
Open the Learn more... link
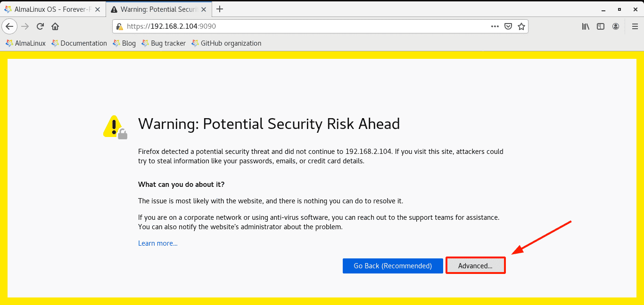click(158, 243)
